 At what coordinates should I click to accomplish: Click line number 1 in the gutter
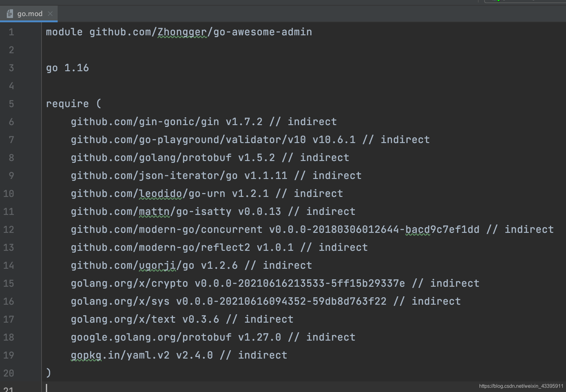pos(11,32)
